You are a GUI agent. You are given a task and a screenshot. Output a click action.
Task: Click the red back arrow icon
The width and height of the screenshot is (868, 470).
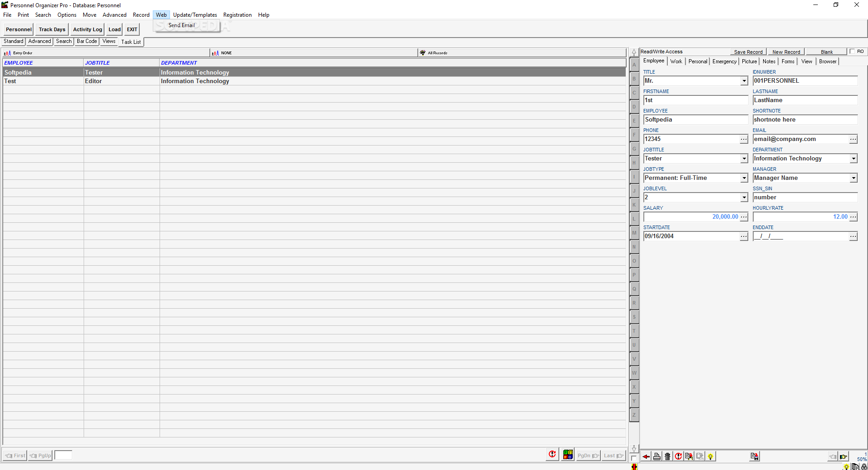[646, 456]
